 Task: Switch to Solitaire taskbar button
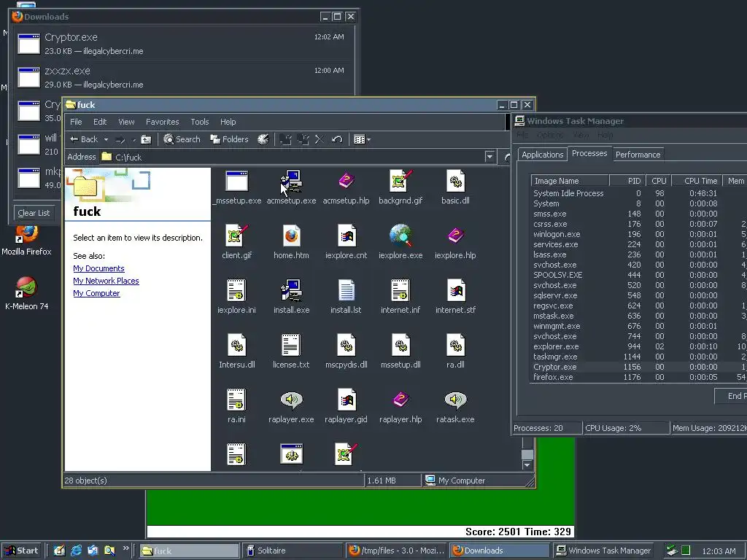coord(292,551)
